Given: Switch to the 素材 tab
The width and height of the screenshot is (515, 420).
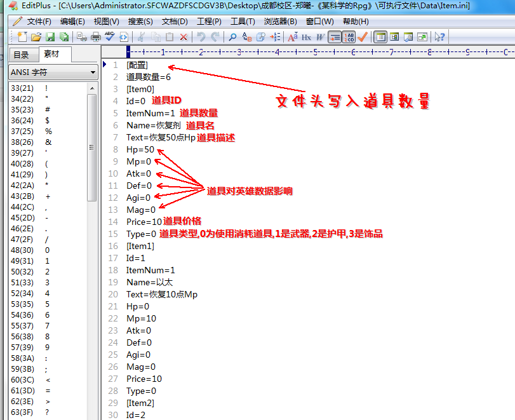Looking at the screenshot, I should 54,54.
